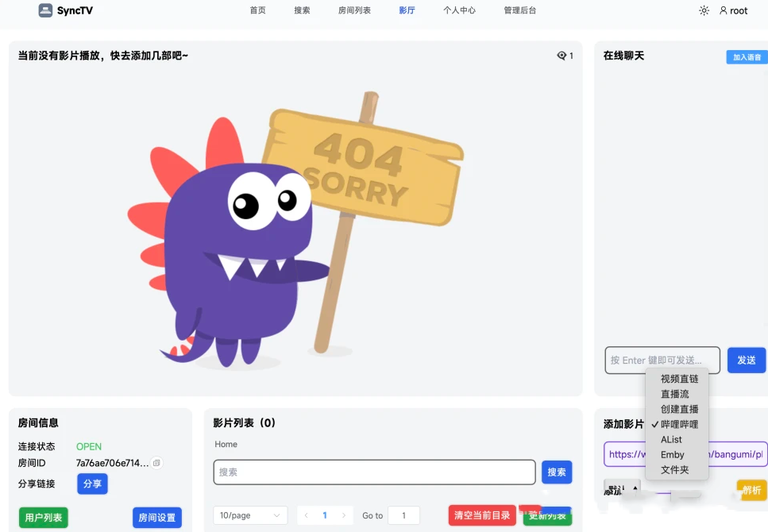
Task: Click the Home breadcrumb link
Action: (226, 444)
